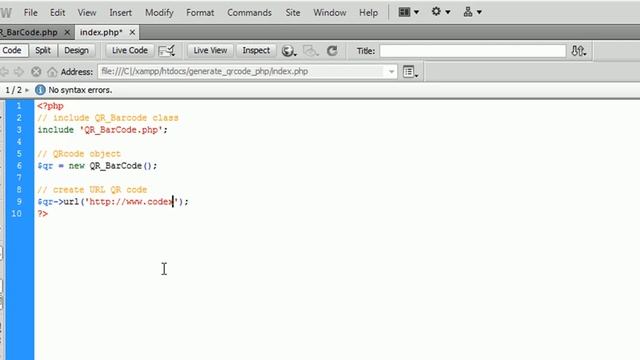Toggle Live View mode
The image size is (640, 360).
(x=210, y=51)
